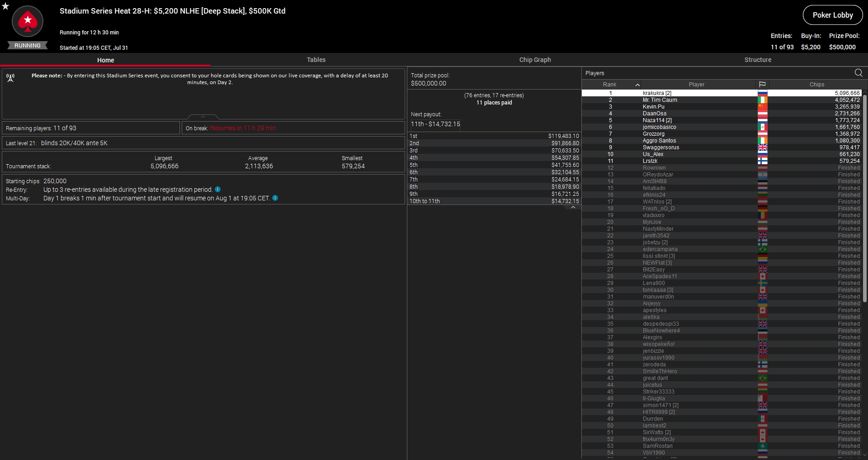Select player row Lrslzk
This screenshot has width=868, height=460.
pos(722,161)
